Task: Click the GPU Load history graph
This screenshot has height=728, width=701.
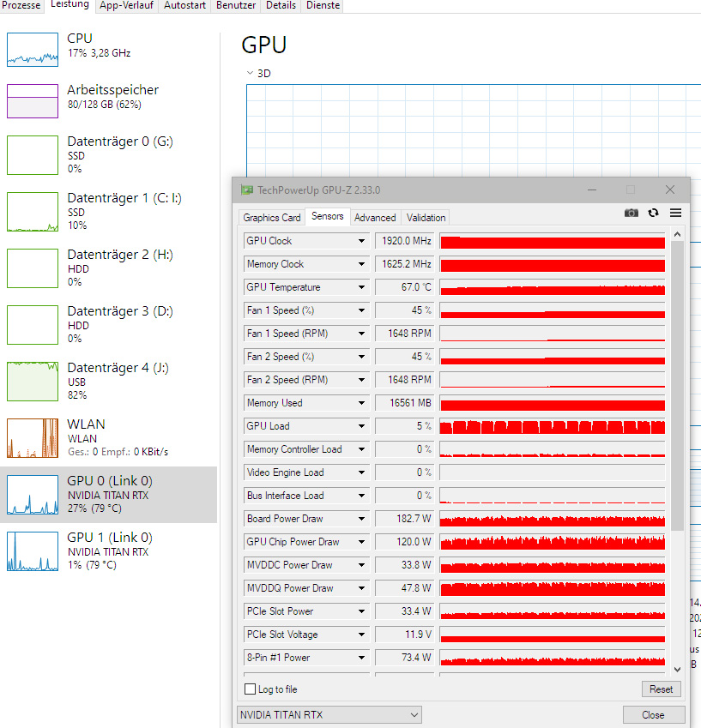Action: tap(553, 426)
